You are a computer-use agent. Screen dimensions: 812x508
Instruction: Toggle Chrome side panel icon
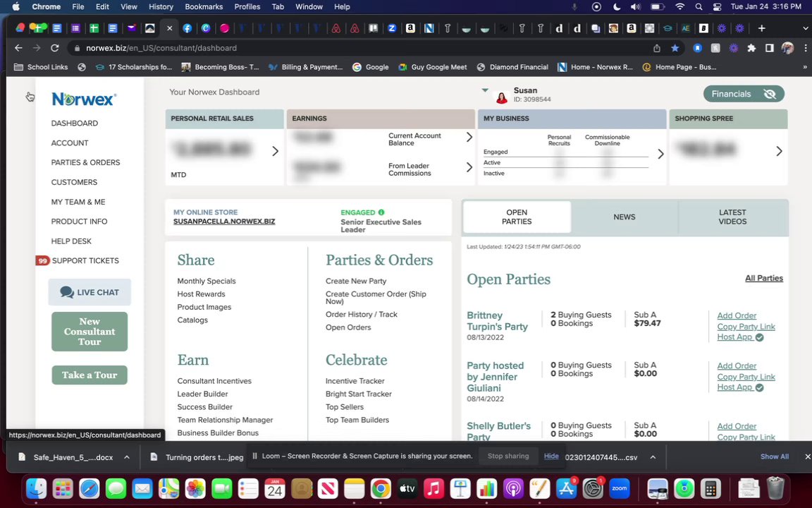tap(770, 48)
